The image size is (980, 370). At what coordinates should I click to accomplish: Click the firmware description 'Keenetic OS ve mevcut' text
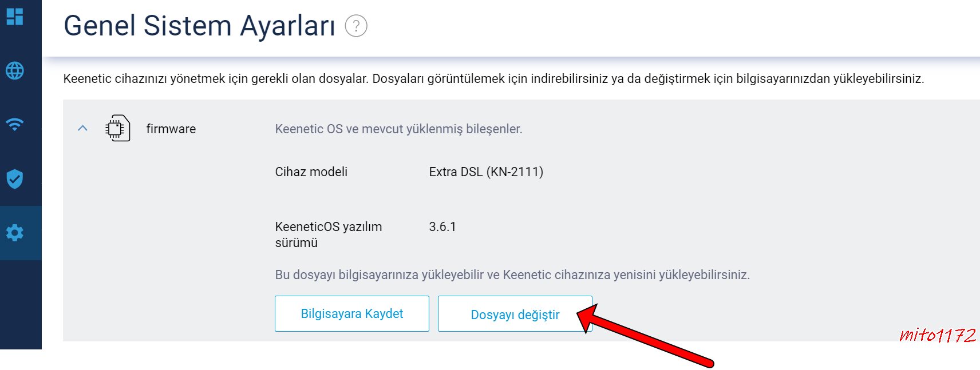tap(398, 129)
